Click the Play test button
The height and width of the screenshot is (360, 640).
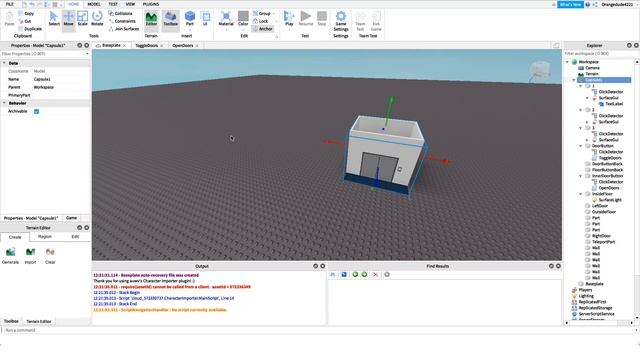[289, 19]
